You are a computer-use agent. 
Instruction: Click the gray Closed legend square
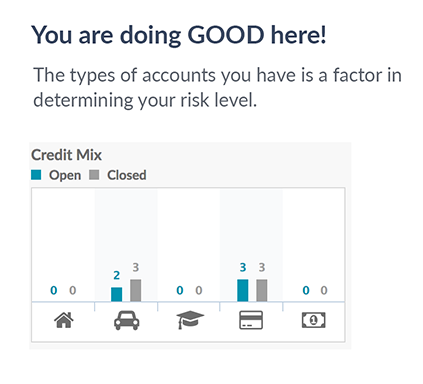tap(94, 175)
